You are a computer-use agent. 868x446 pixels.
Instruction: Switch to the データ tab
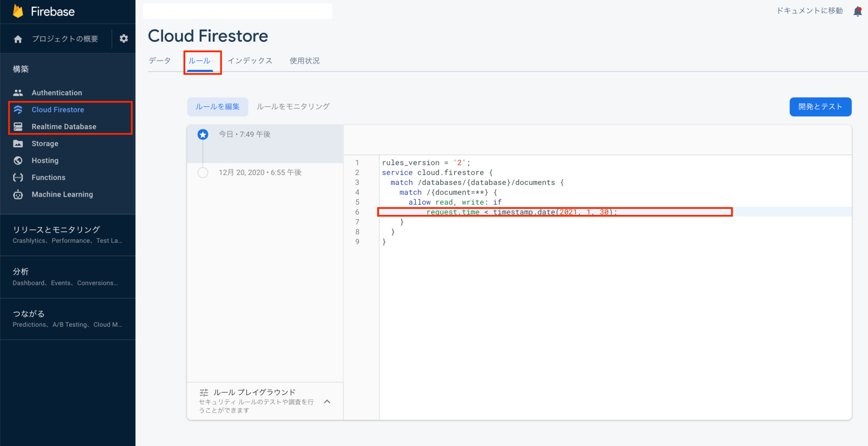point(159,61)
